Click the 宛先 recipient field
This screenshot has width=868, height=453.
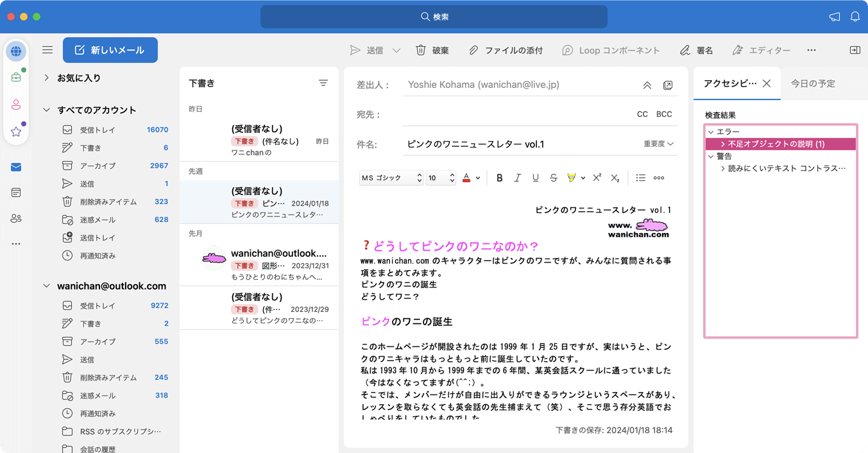(516, 115)
